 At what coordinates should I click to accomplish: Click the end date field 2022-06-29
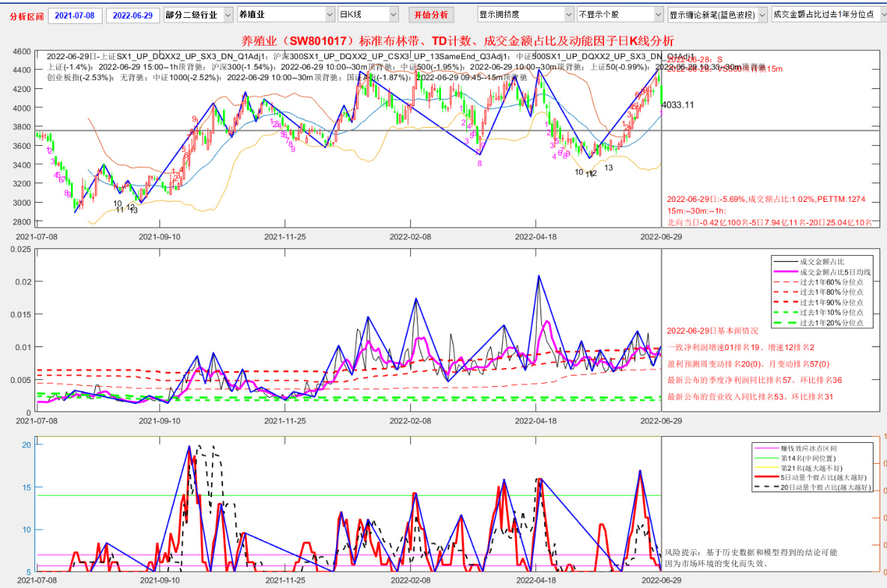point(132,15)
